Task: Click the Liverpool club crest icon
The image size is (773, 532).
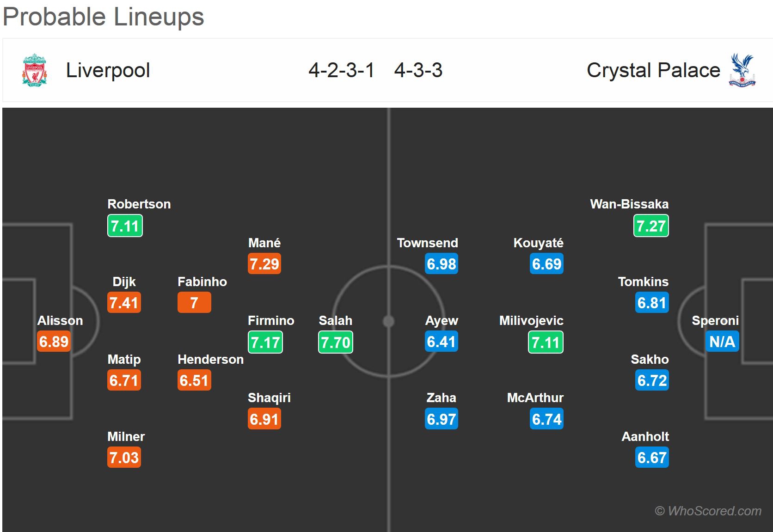Action: click(x=35, y=70)
